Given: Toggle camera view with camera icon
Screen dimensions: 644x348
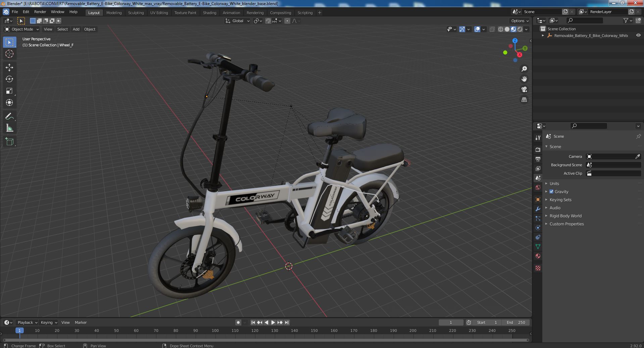Looking at the screenshot, I should [524, 89].
